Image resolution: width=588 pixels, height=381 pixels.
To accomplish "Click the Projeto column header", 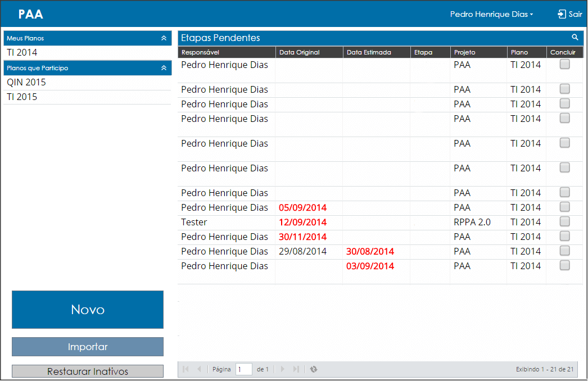I will tap(479, 52).
